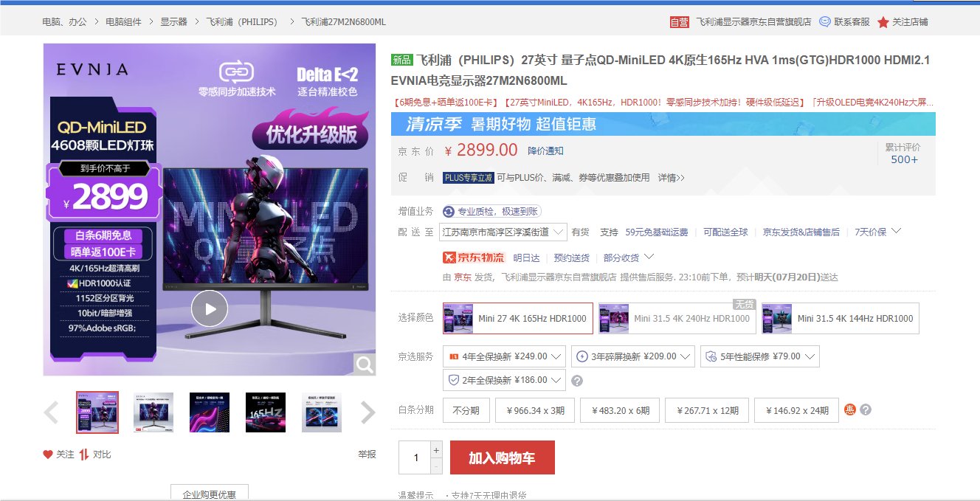
Task: Open 显示器 breadcrumb category
Action: (173, 22)
